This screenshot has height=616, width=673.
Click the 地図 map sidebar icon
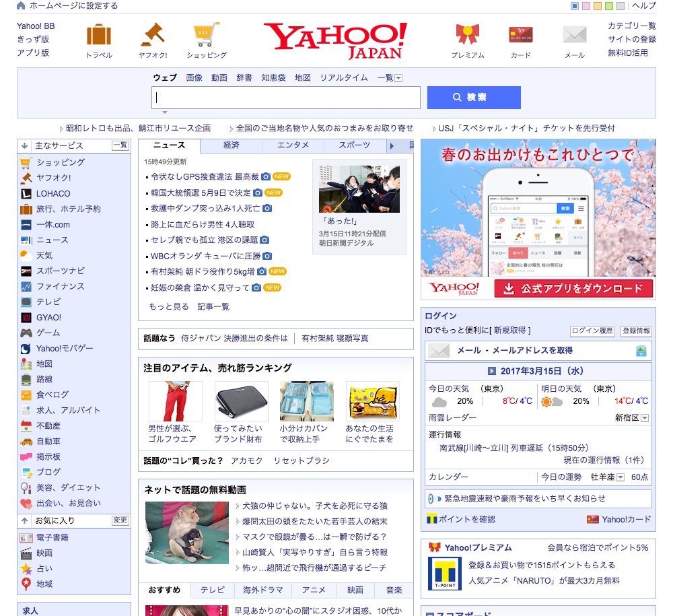coord(26,364)
